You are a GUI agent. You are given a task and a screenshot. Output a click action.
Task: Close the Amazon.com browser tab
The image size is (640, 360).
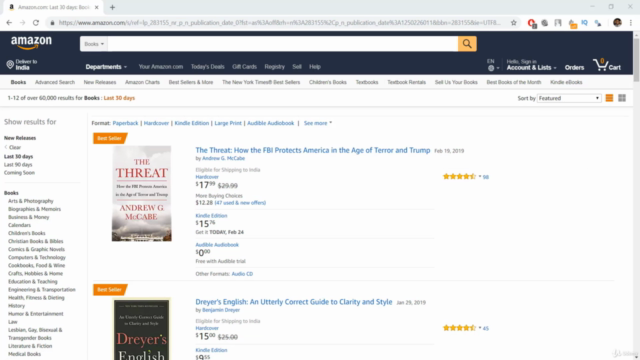click(x=96, y=7)
